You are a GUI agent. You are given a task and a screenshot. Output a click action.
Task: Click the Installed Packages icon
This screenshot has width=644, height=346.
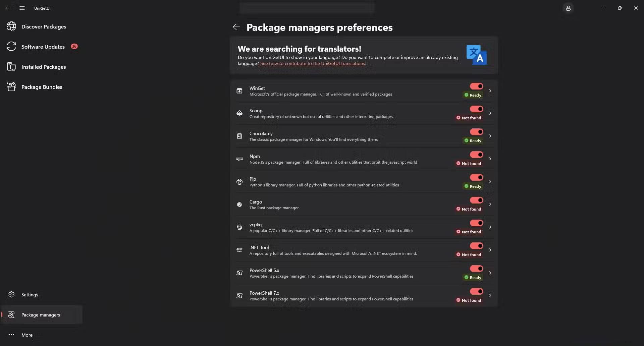(11, 67)
